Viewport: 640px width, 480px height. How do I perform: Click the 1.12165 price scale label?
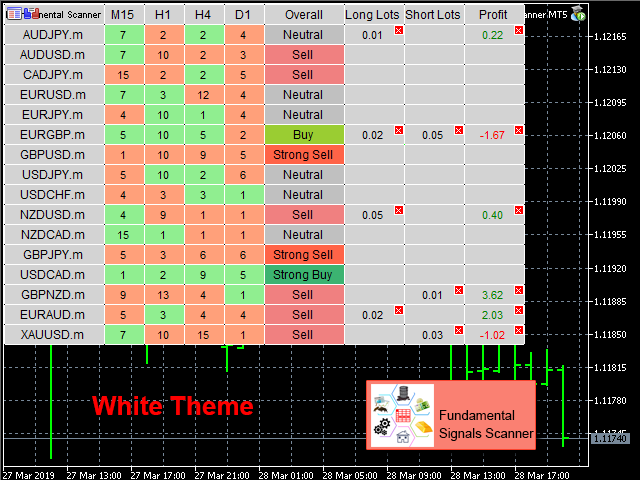pyautogui.click(x=610, y=37)
